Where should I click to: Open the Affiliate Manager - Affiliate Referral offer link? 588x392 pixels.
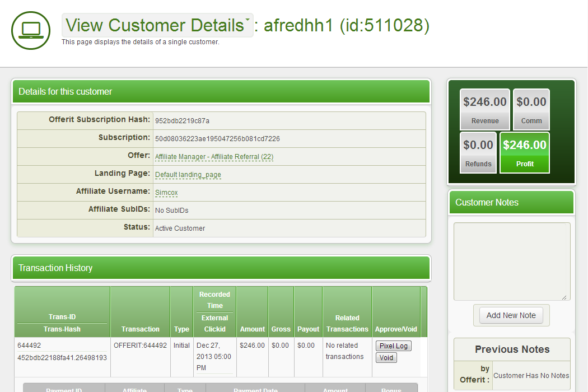pos(214,157)
